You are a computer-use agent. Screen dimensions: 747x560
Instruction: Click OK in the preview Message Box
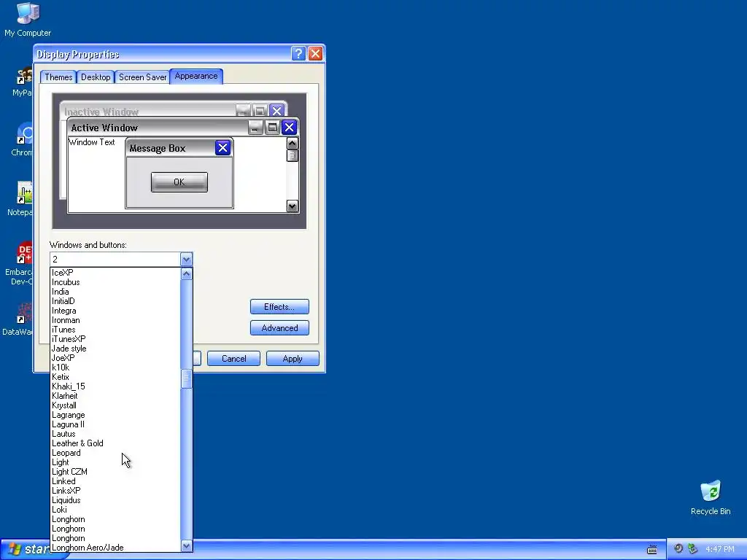179,182
